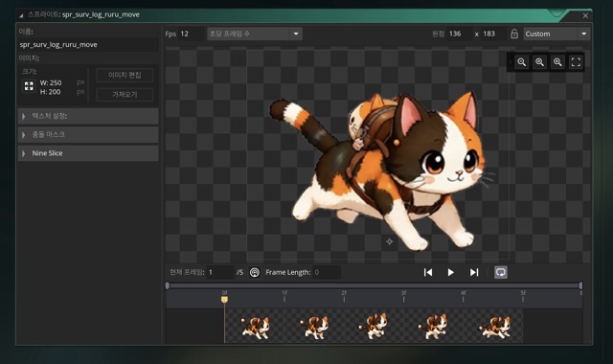Click the 'Frame Length:' label
613x364 pixels.
click(287, 272)
